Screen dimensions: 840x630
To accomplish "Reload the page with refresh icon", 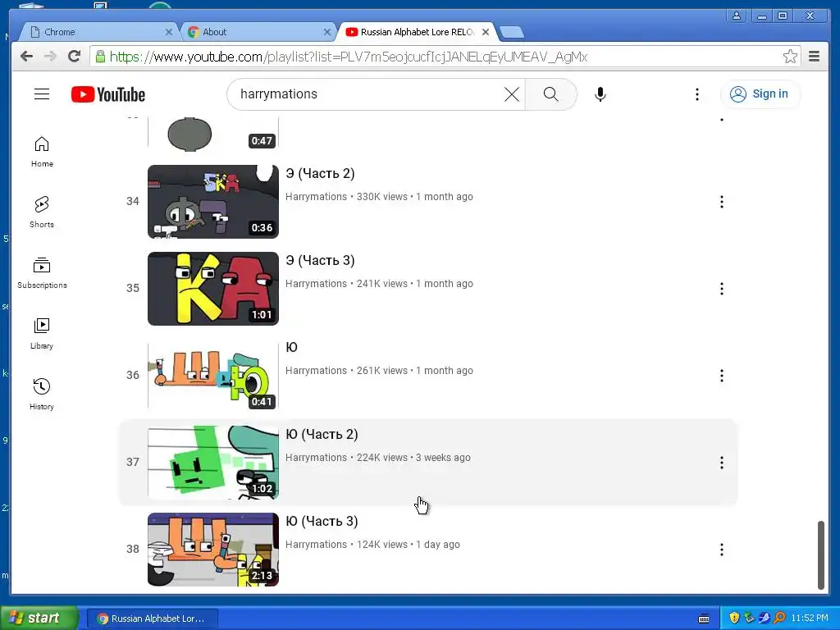I will [75, 57].
